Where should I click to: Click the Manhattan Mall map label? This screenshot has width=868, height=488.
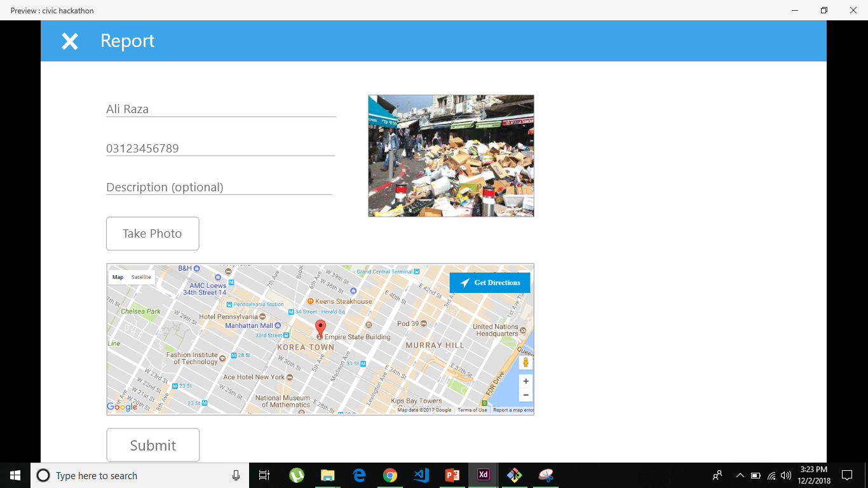point(249,325)
